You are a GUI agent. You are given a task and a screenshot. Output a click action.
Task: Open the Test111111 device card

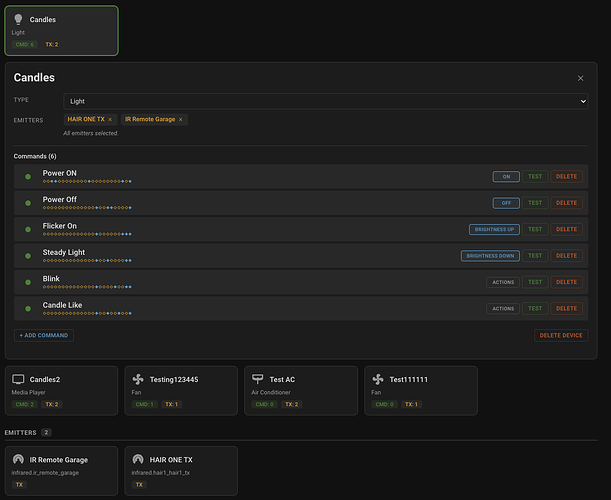click(421, 390)
